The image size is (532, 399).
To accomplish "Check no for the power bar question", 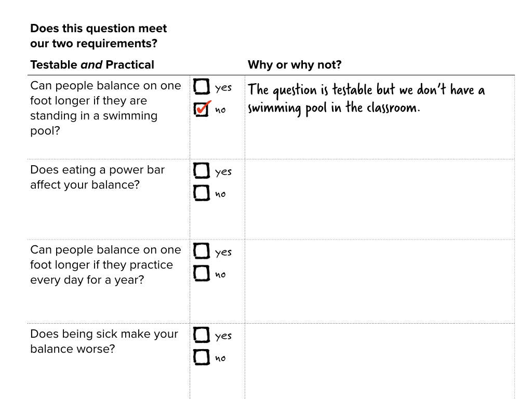I will [x=202, y=193].
